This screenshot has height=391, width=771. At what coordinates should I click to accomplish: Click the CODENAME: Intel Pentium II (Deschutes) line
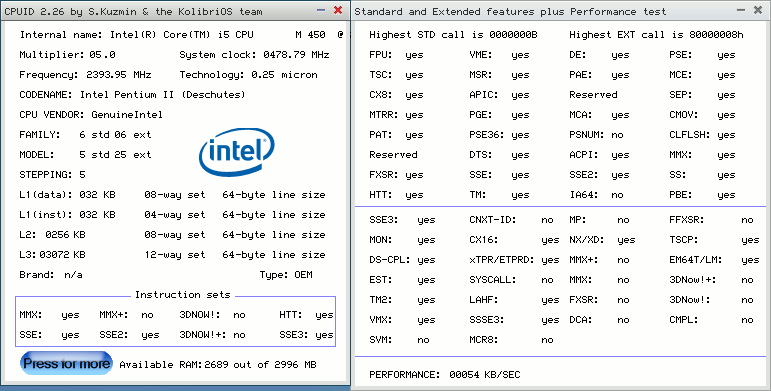pyautogui.click(x=132, y=94)
